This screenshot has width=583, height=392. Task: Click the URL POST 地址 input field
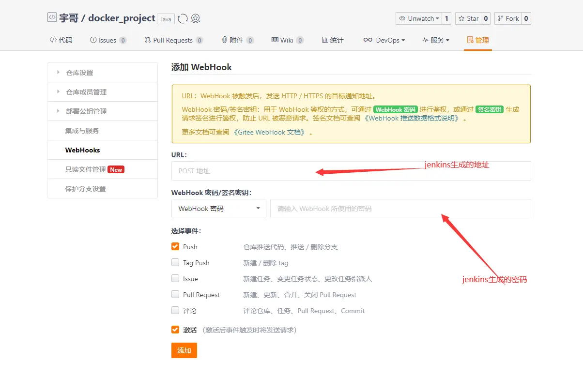(x=351, y=171)
